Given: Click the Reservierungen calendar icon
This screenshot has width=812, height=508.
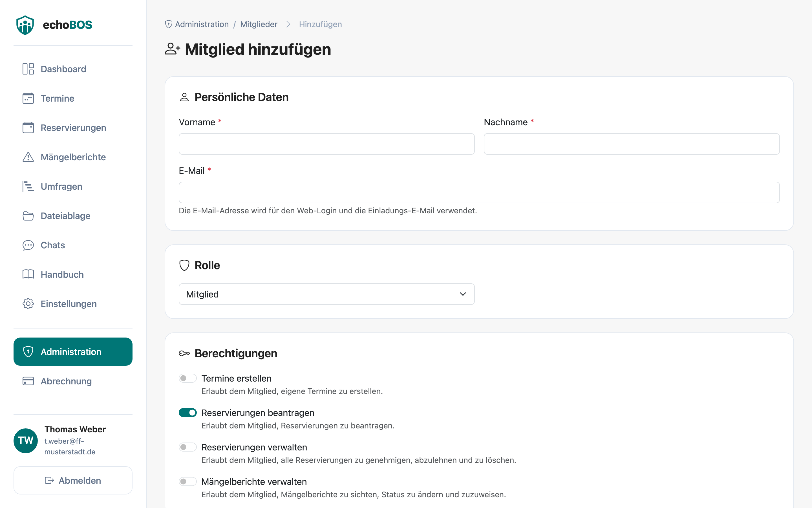Looking at the screenshot, I should (x=28, y=128).
